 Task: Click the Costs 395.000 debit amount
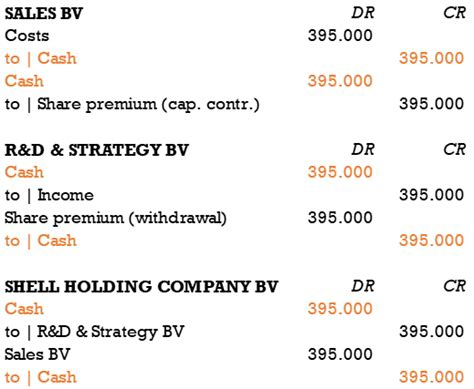tap(340, 36)
